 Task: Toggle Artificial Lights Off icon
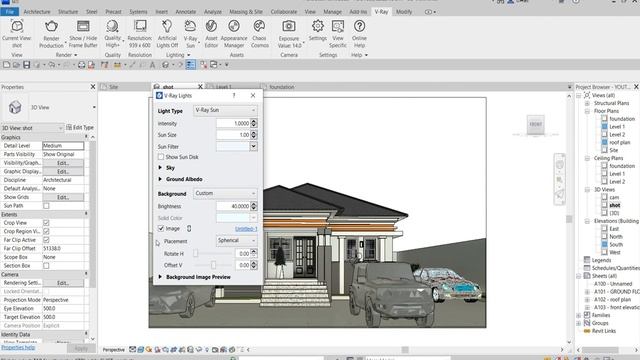[x=167, y=27]
